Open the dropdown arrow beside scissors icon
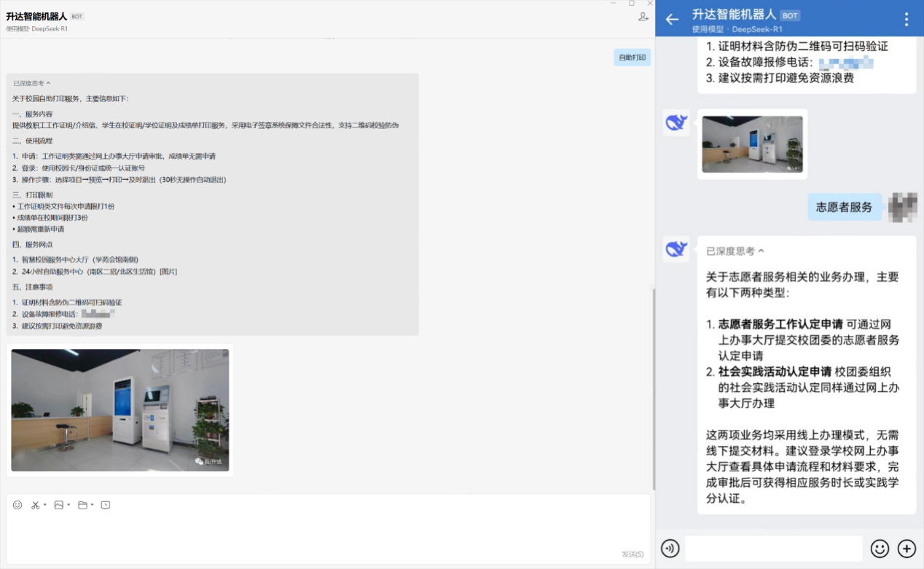Screen dimensions: 924x569 pyautogui.click(x=45, y=505)
